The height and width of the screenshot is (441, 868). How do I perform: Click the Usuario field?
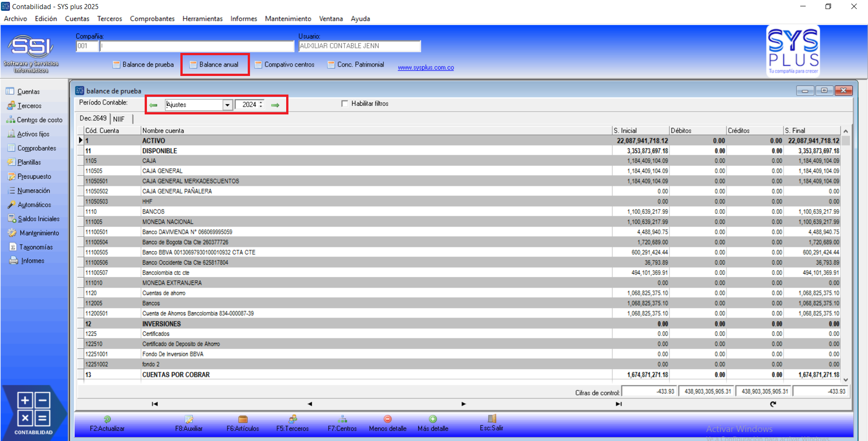[360, 46]
